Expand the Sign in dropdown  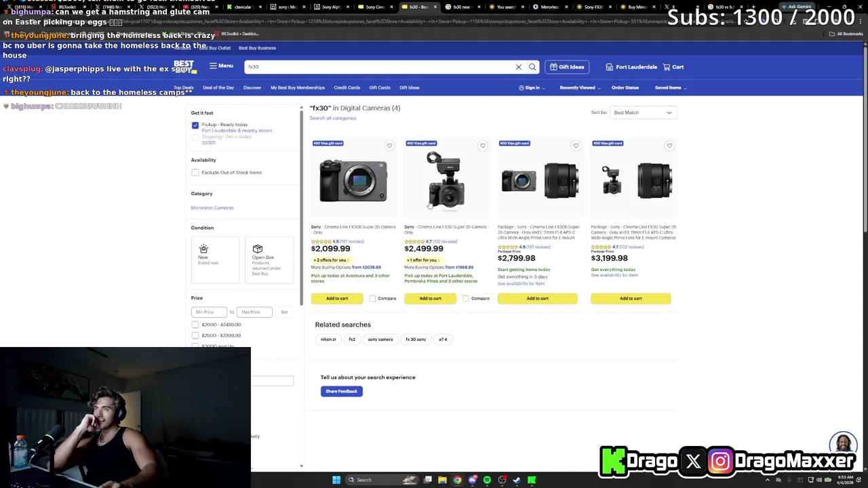point(532,87)
